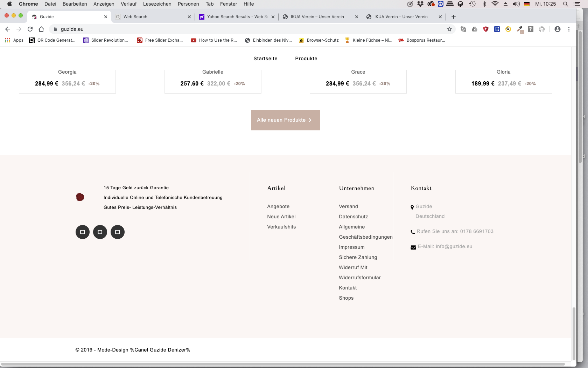Open the Verlauf menu

point(129,4)
